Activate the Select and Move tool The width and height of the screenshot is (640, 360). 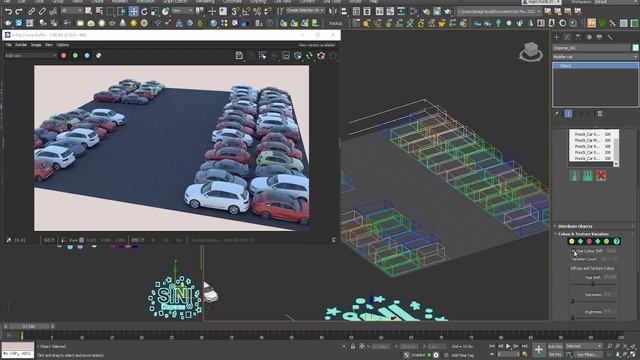click(x=133, y=11)
